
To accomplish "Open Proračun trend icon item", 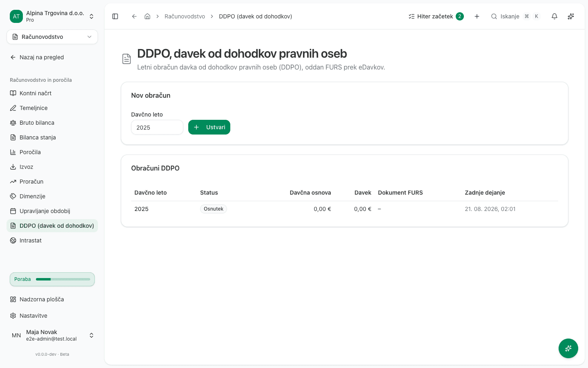I will [52, 182].
